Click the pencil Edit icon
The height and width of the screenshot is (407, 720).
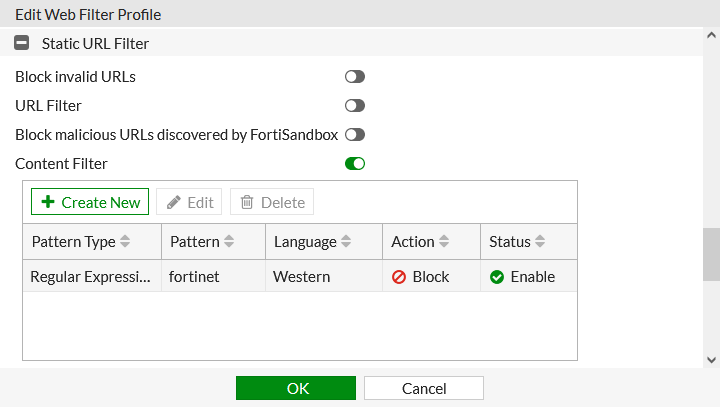[174, 202]
